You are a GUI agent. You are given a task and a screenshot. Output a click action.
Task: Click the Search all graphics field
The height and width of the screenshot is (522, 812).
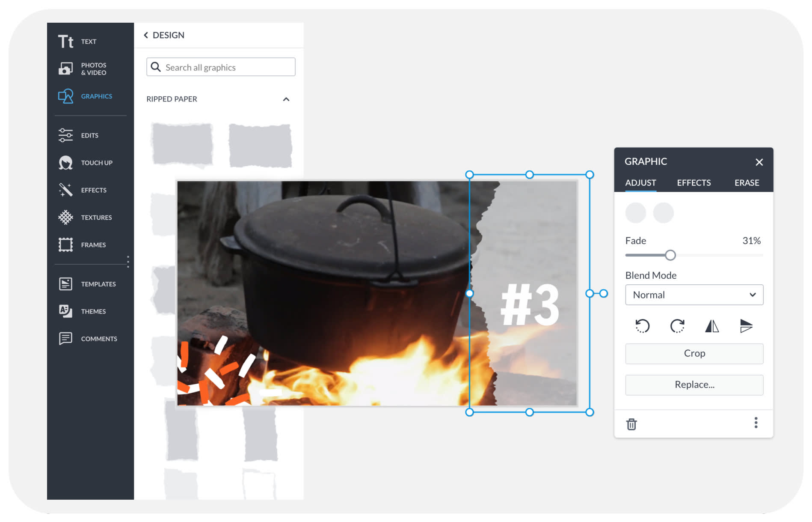coord(227,67)
